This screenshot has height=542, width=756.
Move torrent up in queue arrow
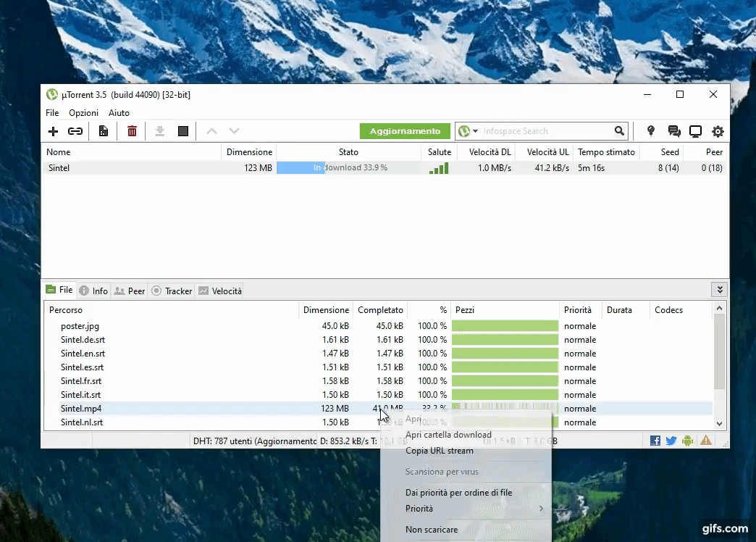tap(211, 131)
